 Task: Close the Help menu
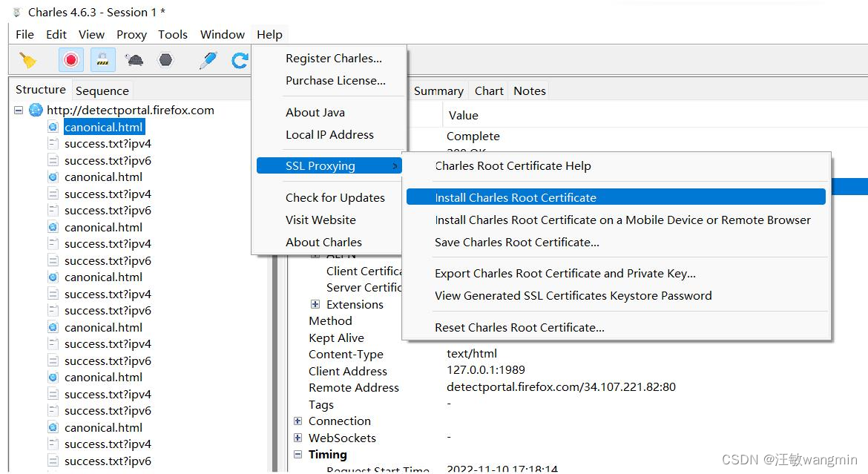pyautogui.click(x=269, y=34)
